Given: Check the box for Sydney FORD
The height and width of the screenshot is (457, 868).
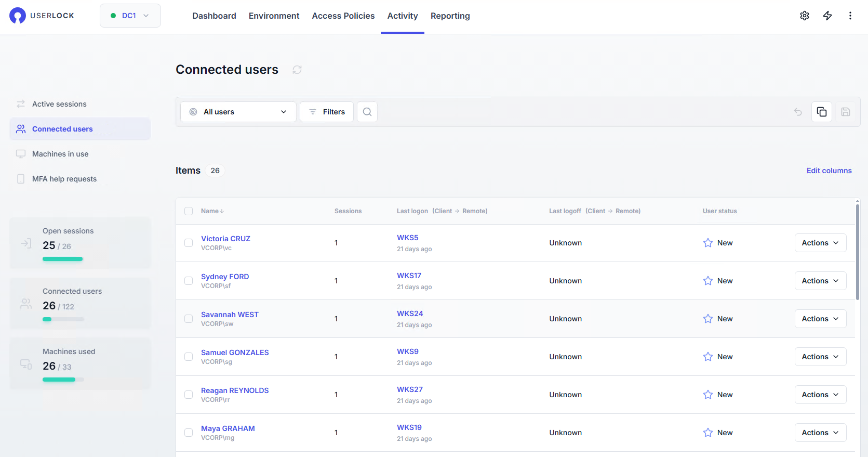Looking at the screenshot, I should [x=189, y=281].
